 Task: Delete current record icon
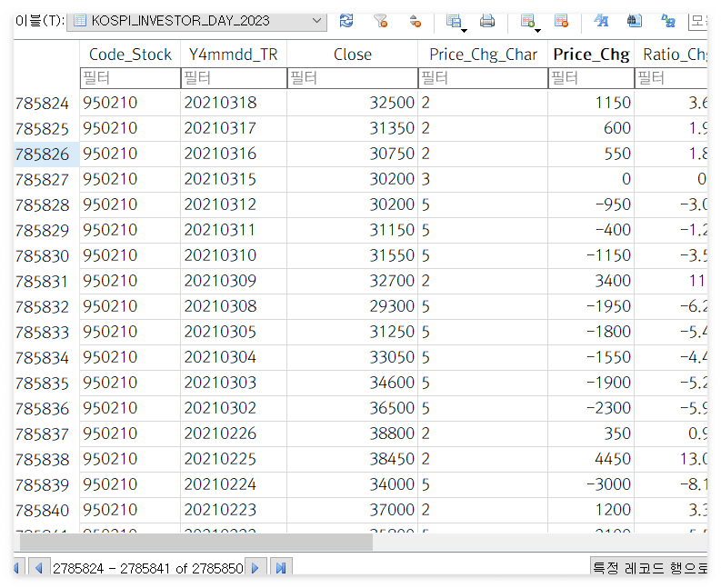562,21
